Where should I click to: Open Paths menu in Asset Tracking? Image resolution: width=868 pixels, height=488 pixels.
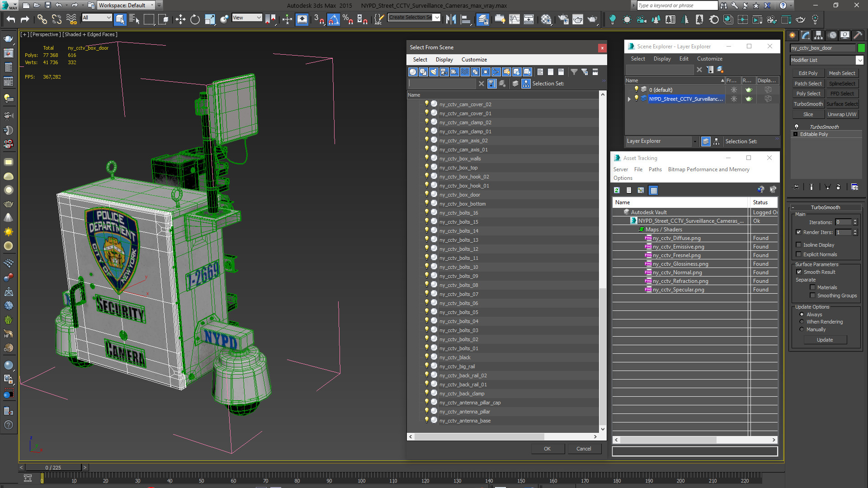655,169
